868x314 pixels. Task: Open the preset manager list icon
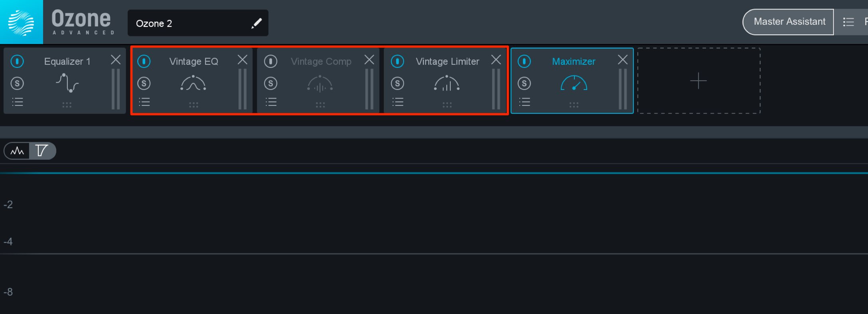pyautogui.click(x=848, y=22)
